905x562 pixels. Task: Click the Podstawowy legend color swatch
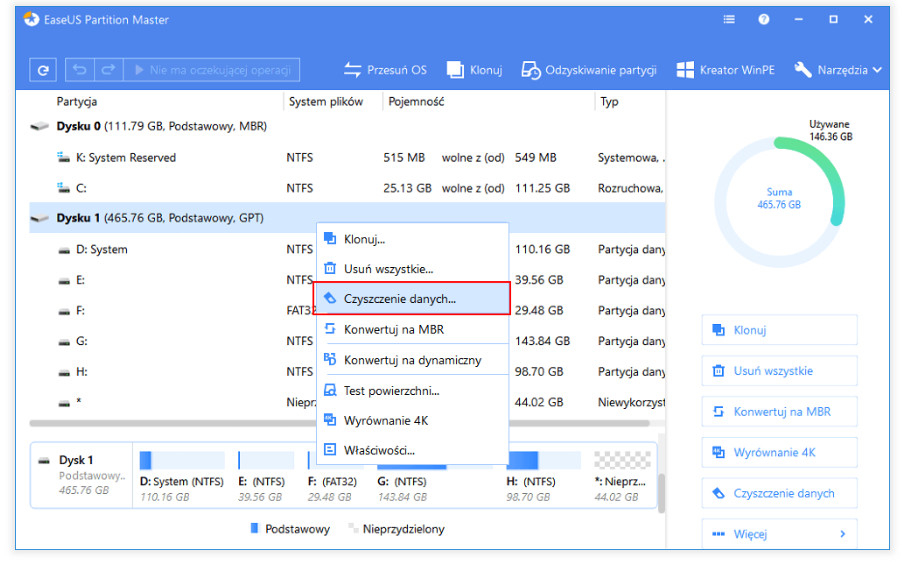coord(255,528)
